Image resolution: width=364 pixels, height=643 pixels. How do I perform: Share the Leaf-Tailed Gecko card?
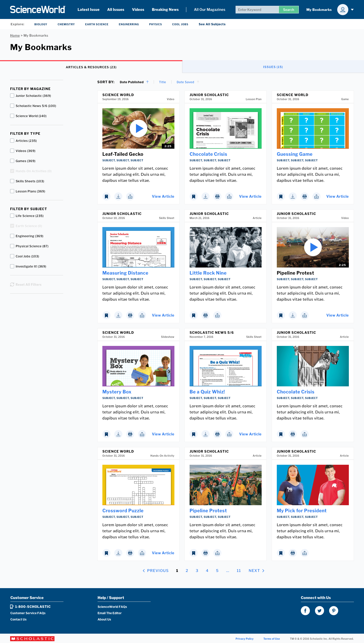(130, 196)
